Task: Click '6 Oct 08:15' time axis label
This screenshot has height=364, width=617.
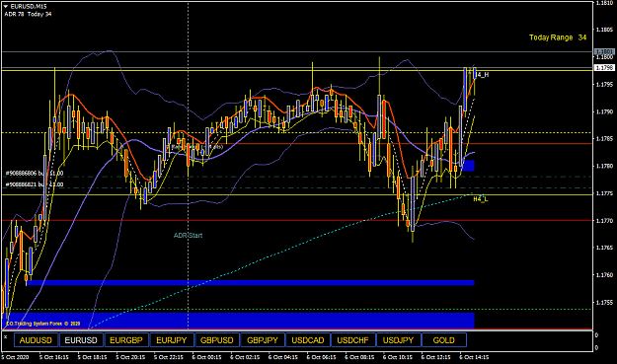Action: (359, 357)
